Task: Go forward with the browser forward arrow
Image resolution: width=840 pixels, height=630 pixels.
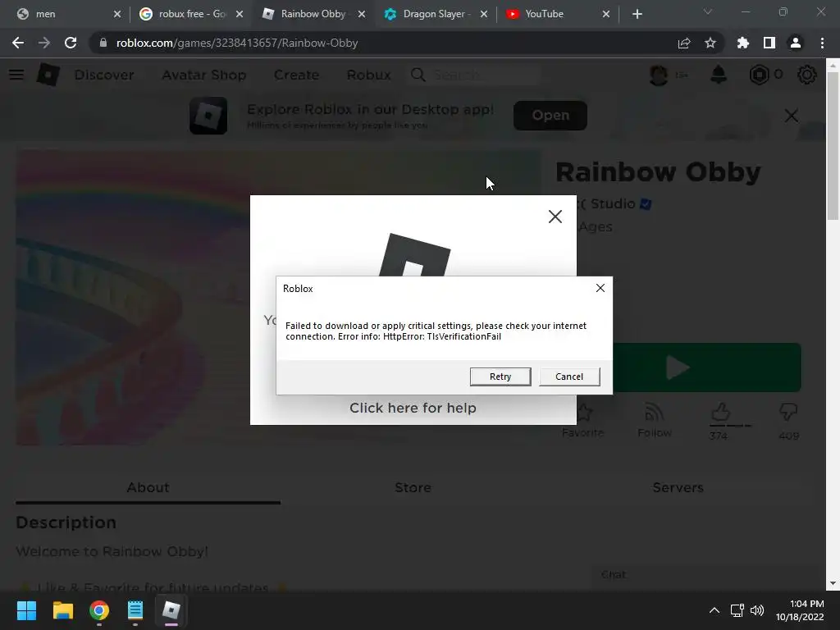Action: (44, 43)
